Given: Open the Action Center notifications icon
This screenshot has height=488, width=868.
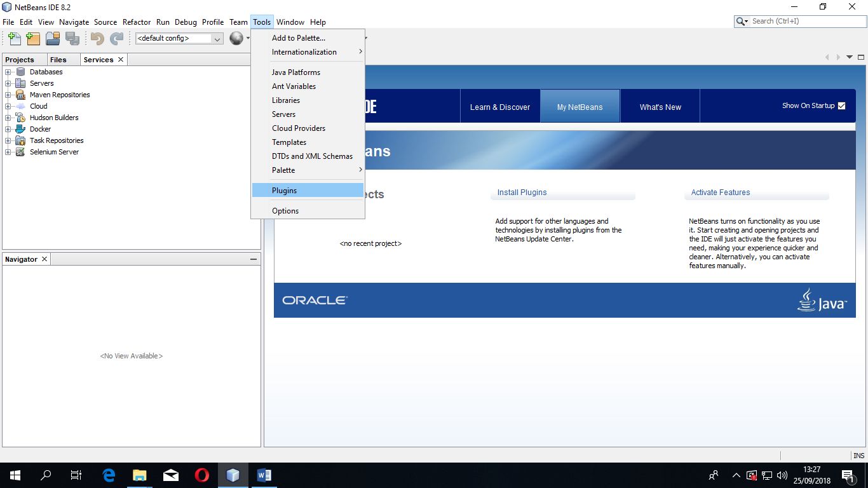Looking at the screenshot, I should (848, 475).
